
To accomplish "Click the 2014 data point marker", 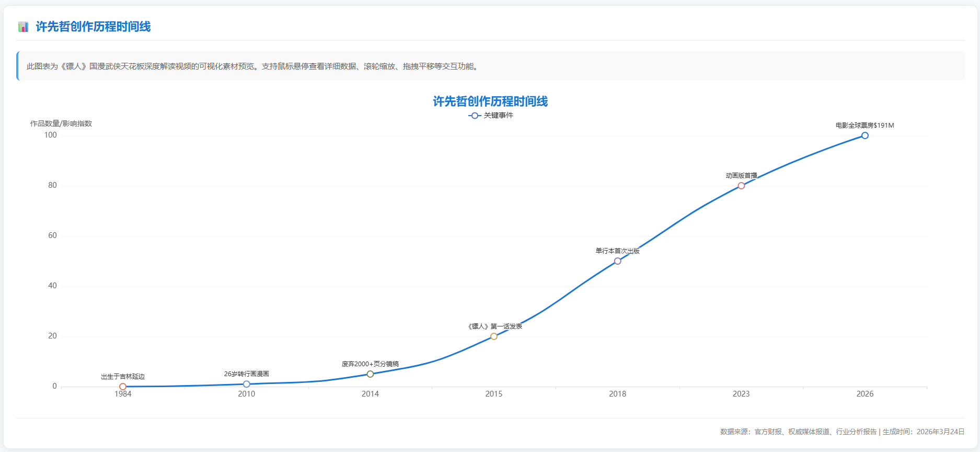I will click(370, 374).
